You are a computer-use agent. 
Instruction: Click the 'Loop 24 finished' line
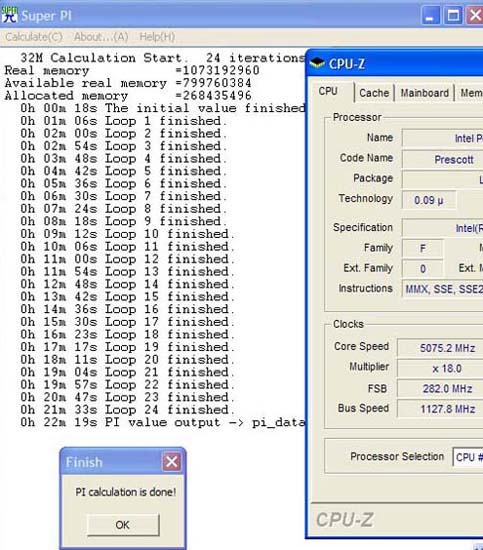click(x=128, y=410)
